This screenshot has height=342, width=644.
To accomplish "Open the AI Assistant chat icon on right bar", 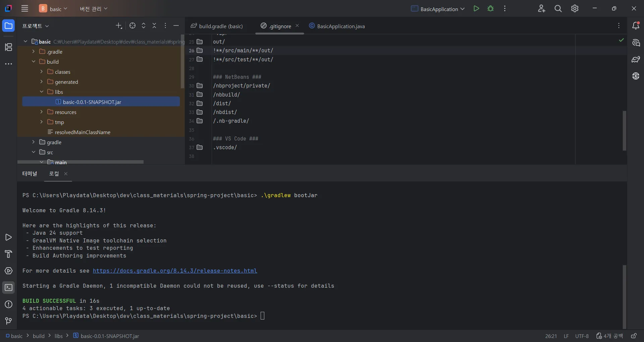I will [x=636, y=43].
